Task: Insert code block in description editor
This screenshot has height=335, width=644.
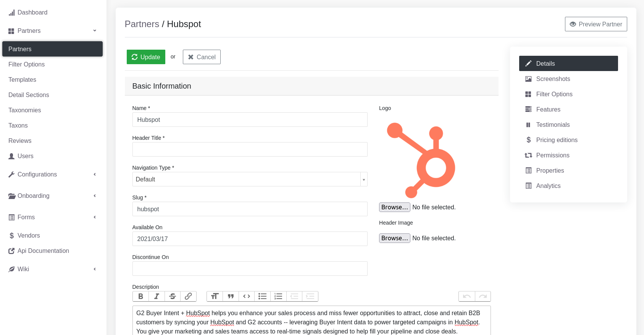Action: 247,296
